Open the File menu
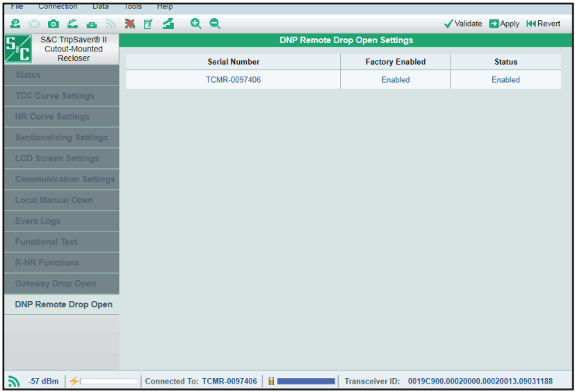This screenshot has width=575, height=392. pos(17,6)
